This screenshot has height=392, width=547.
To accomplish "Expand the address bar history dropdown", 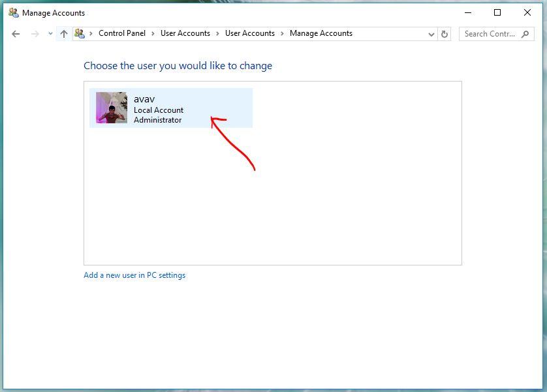I will tap(431, 34).
